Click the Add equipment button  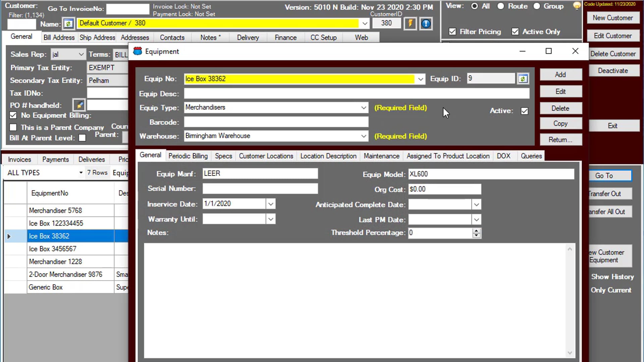[560, 74]
